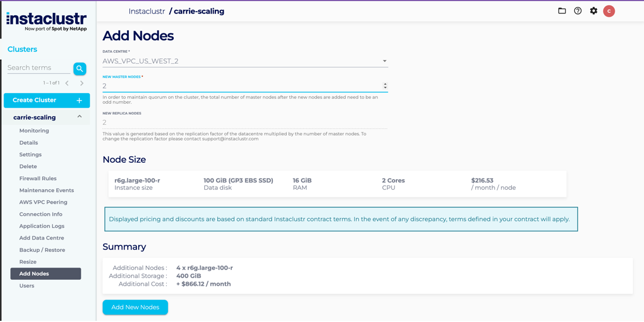
Task: Open Details in the sidebar
Action: coord(29,142)
